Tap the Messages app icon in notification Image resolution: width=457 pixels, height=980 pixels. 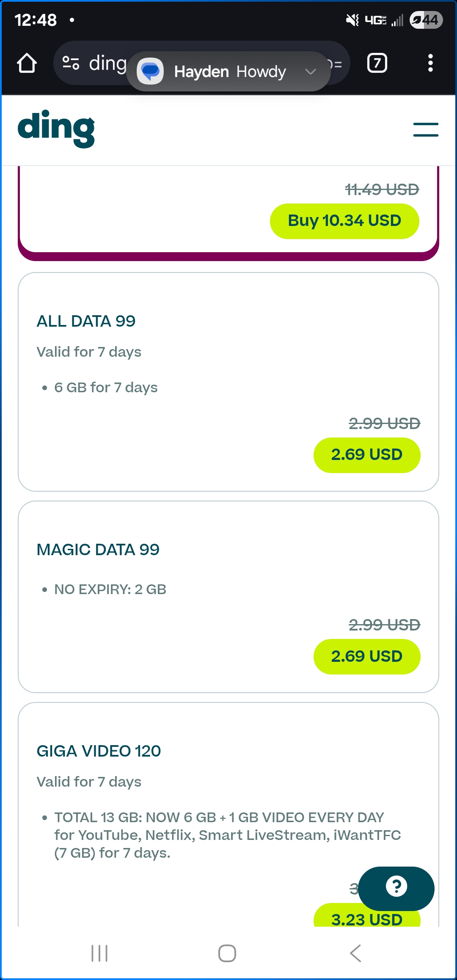point(150,71)
